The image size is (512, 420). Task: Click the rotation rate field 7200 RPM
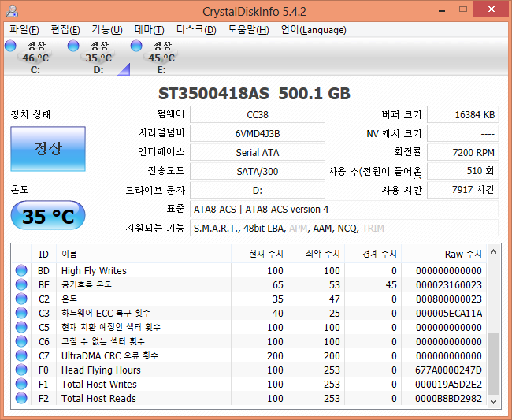point(462,153)
